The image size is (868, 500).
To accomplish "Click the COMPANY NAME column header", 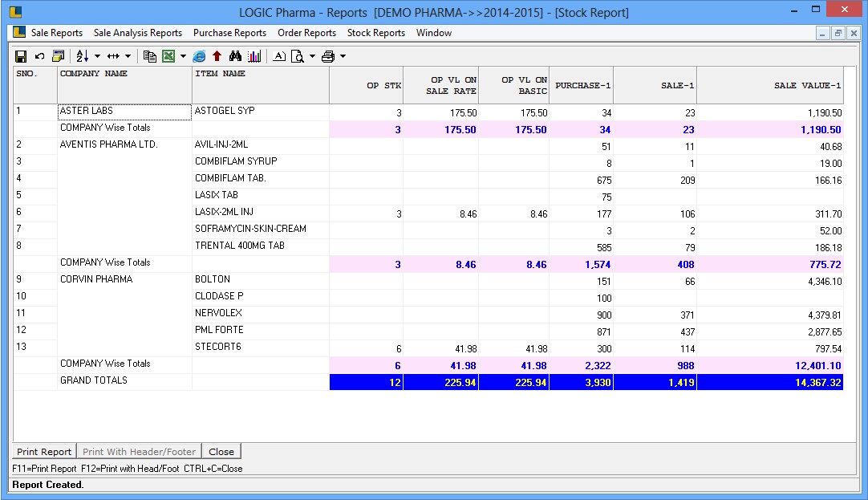I will pos(124,85).
